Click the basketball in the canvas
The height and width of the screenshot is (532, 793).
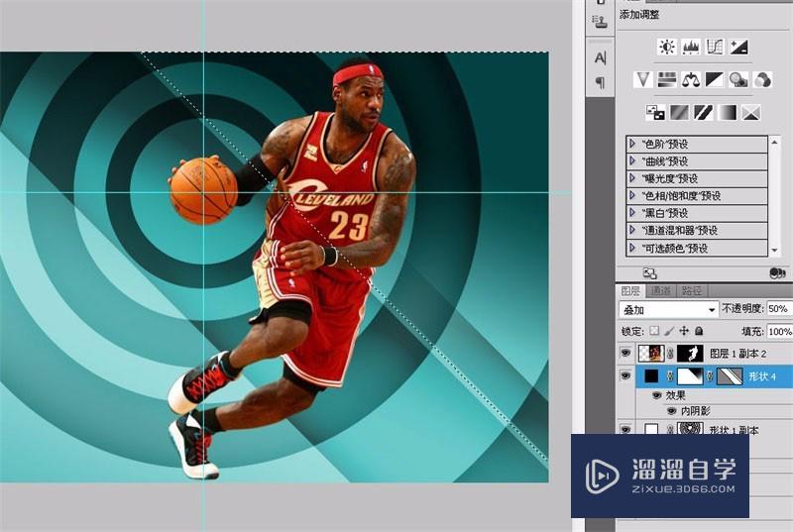204,190
